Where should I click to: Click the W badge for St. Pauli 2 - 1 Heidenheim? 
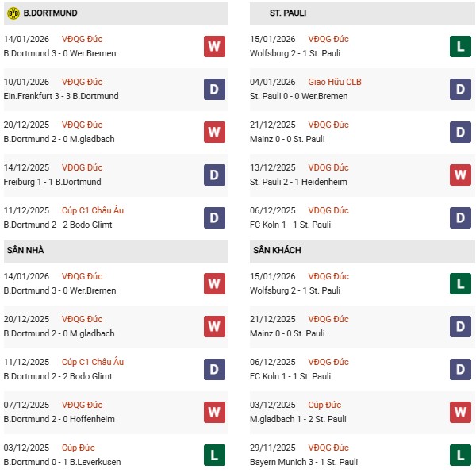[460, 175]
